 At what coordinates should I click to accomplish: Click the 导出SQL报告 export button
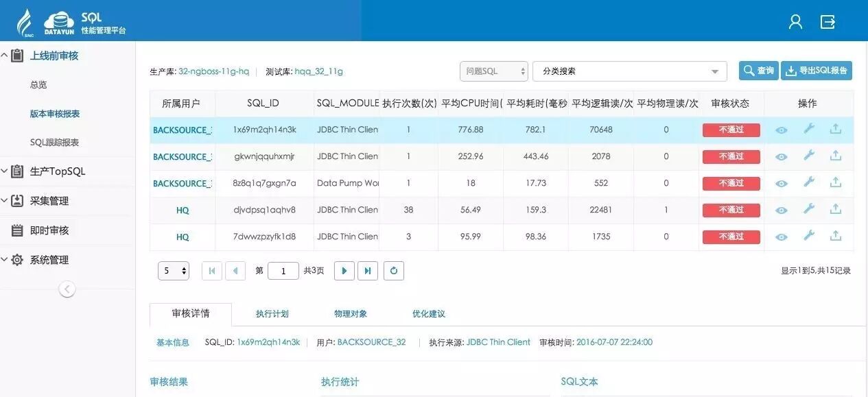(x=817, y=71)
